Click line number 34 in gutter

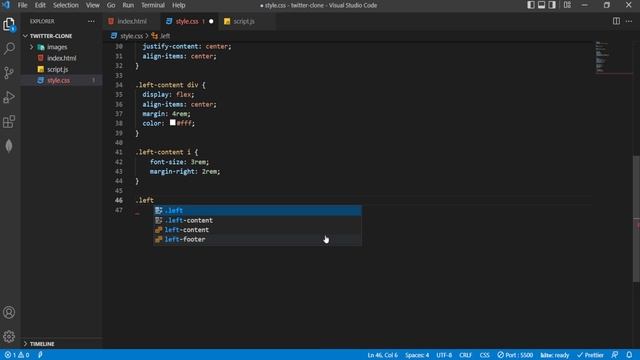tap(119, 85)
